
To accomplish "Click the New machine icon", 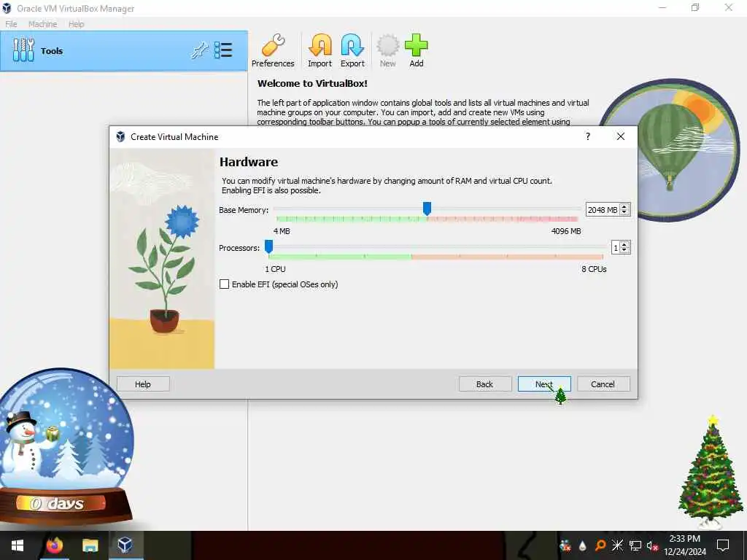I will click(388, 46).
